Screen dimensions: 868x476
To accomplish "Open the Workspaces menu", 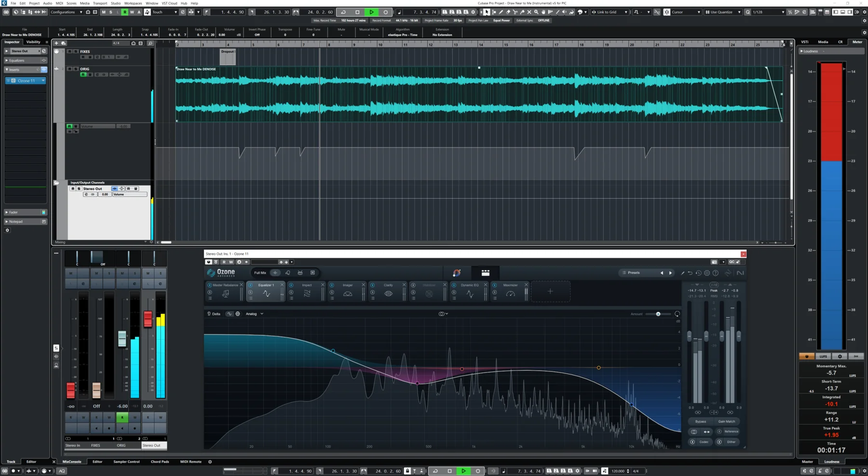I will pyautogui.click(x=133, y=3).
